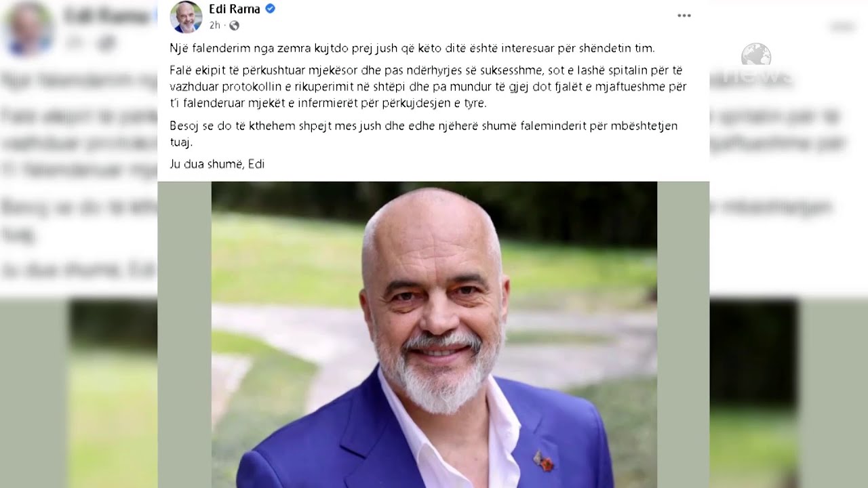
Task: Click the gray-green margin right of the photo
Action: pos(683,335)
